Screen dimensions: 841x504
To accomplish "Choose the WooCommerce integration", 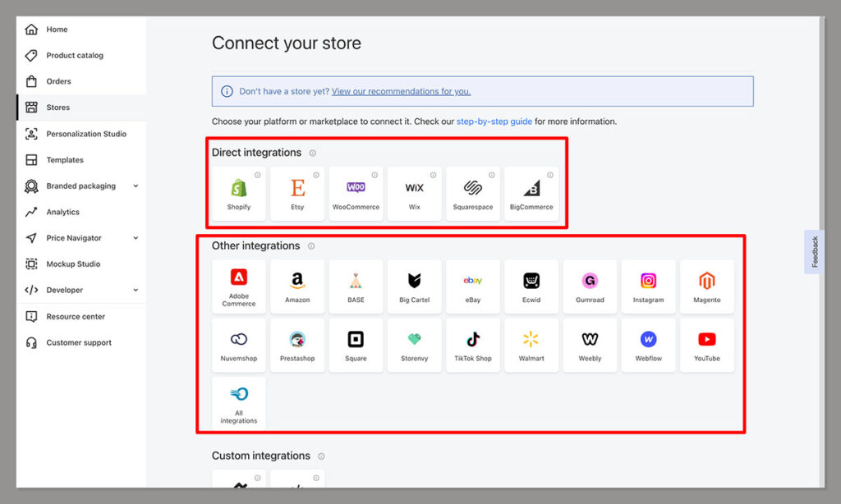I will pyautogui.click(x=356, y=194).
